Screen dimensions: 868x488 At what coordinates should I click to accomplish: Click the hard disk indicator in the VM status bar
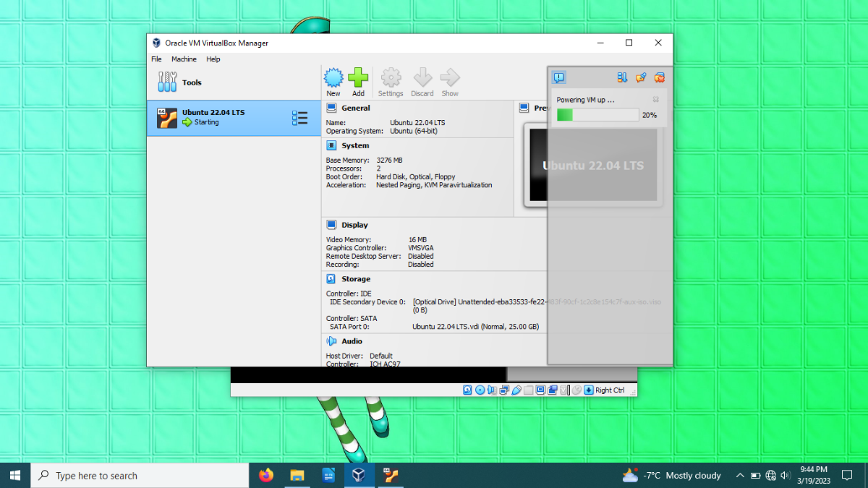pyautogui.click(x=467, y=390)
